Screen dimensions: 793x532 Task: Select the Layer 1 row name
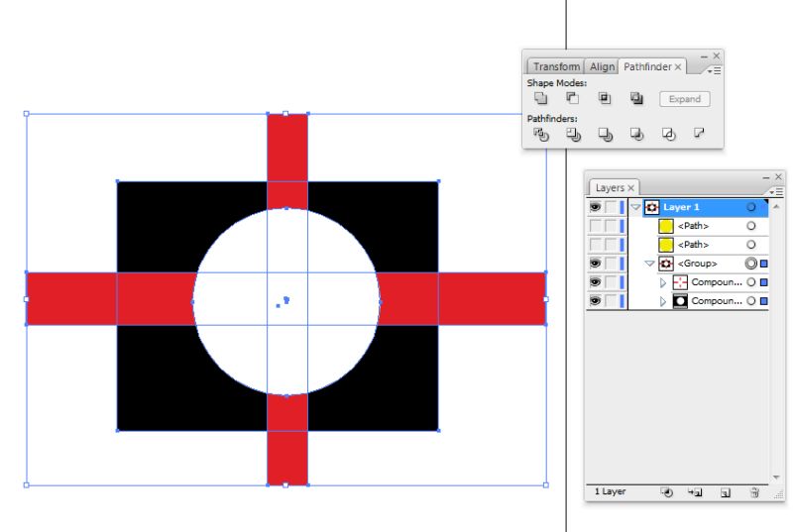681,207
